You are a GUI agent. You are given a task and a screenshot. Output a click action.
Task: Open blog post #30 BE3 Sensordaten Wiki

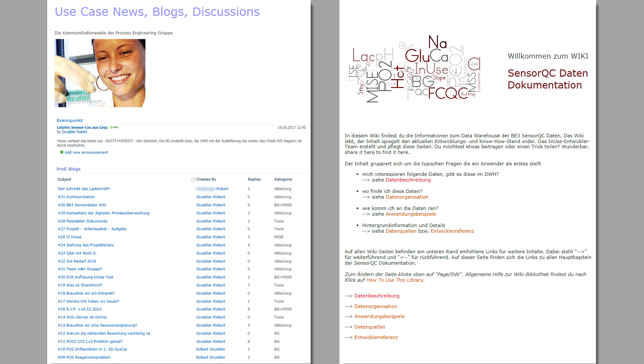pos(82,205)
